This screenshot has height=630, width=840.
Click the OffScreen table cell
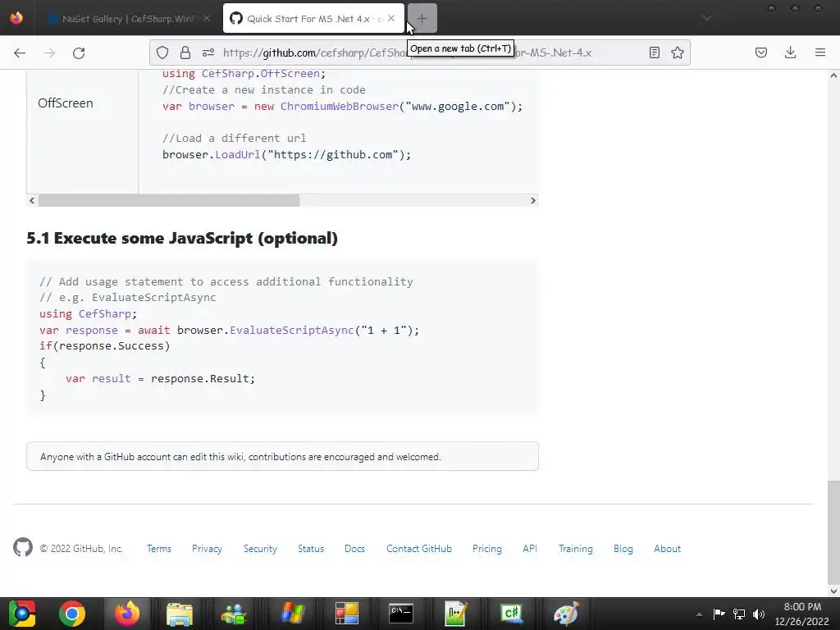(x=83, y=131)
